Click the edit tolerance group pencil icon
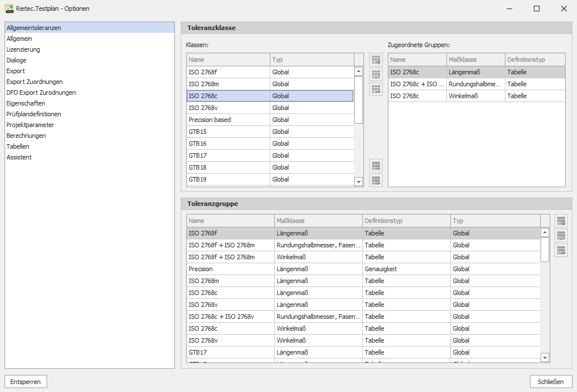 pos(561,236)
